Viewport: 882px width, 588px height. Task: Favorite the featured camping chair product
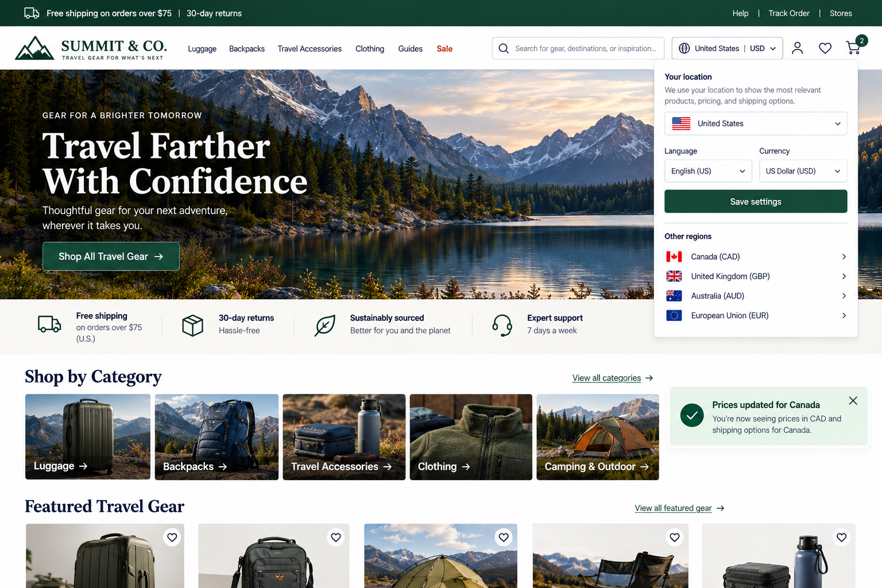pyautogui.click(x=675, y=537)
